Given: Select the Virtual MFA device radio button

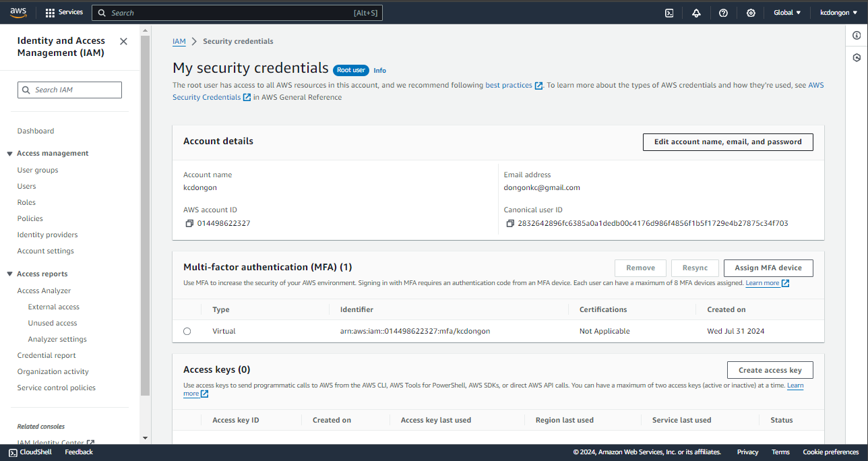Looking at the screenshot, I should 187,331.
